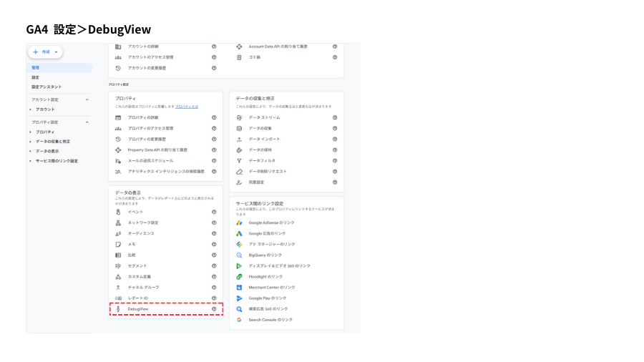Viewport: 644px width, 362px height.
Task: Click the ネットワーク設定 icon
Action: click(118, 223)
